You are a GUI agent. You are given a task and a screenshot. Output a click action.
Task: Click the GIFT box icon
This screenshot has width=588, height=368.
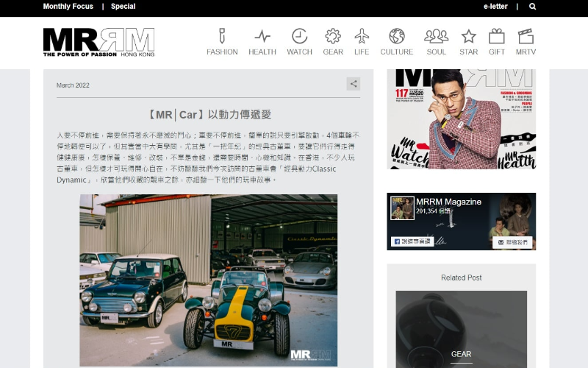[497, 36]
